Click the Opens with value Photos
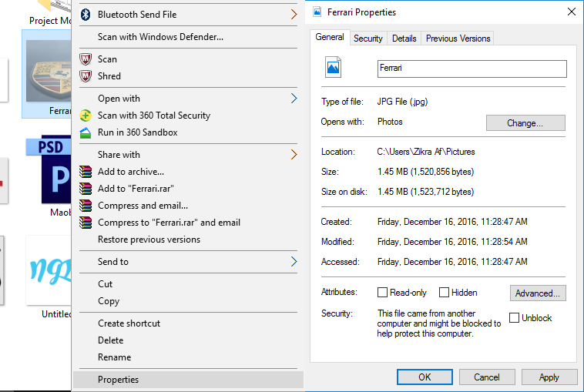Viewport: 584px width, 392px height. click(390, 122)
